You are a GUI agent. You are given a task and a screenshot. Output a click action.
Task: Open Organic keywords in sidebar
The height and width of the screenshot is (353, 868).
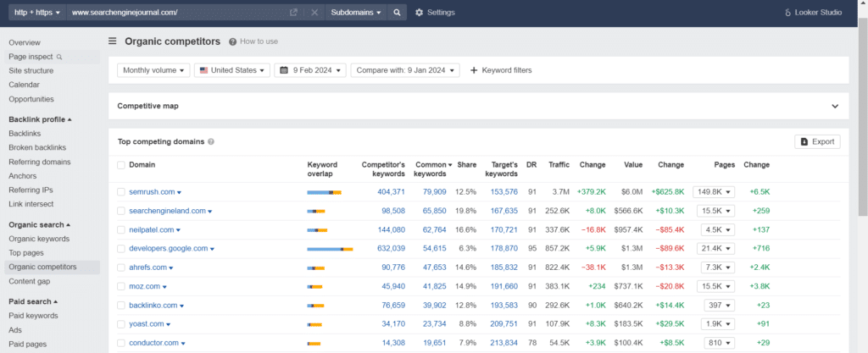[x=39, y=239]
